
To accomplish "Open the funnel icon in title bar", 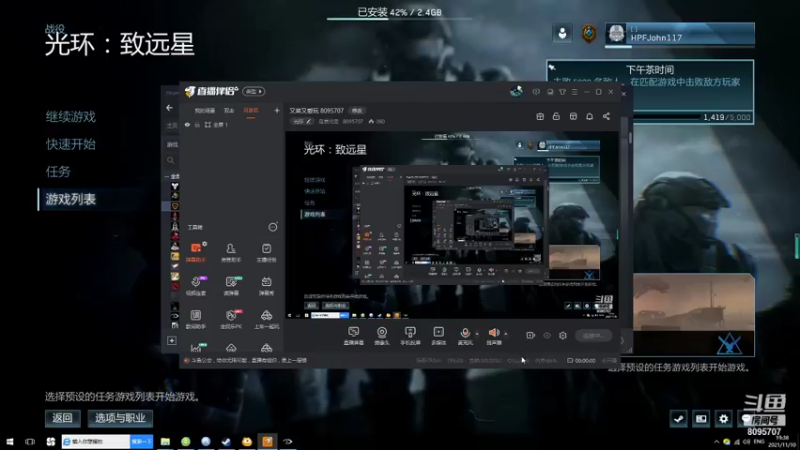I will (x=562, y=92).
